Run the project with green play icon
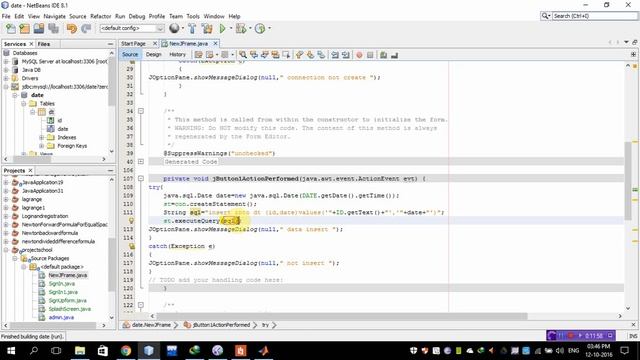 pos(222,28)
